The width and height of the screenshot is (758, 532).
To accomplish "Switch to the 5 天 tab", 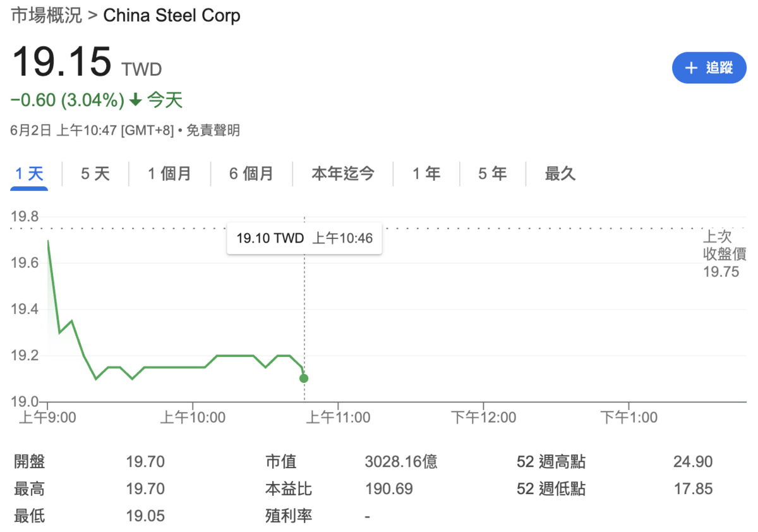I will coord(95,173).
